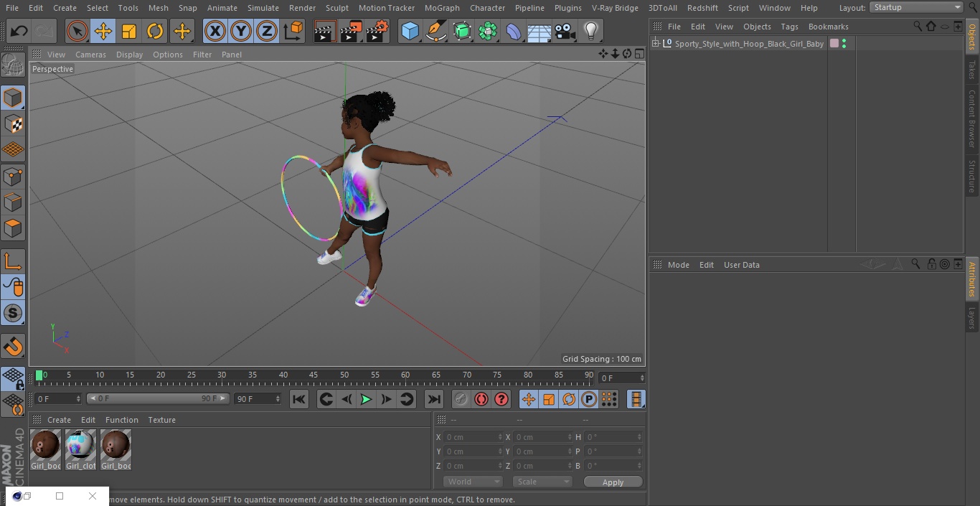Viewport: 980px width, 506px height.
Task: Open Attributes Mode menu
Action: click(x=678, y=265)
